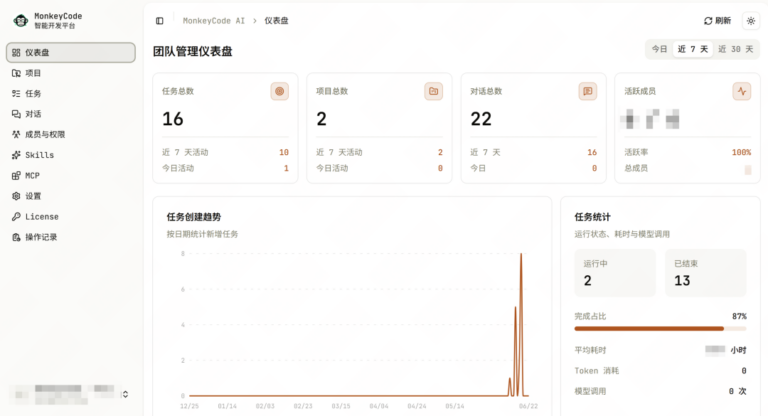Image resolution: width=768 pixels, height=416 pixels.
Task: Click the 活跃成员 activity pulse icon
Action: (742, 91)
